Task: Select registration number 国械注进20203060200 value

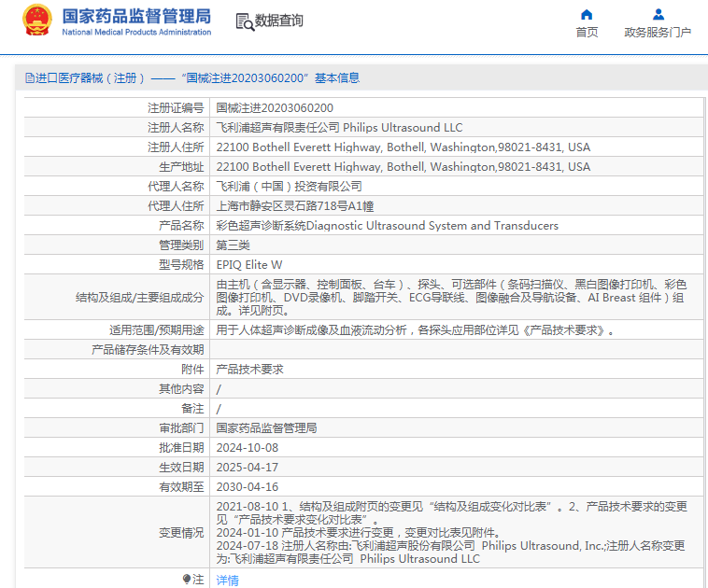Action: 275,108
